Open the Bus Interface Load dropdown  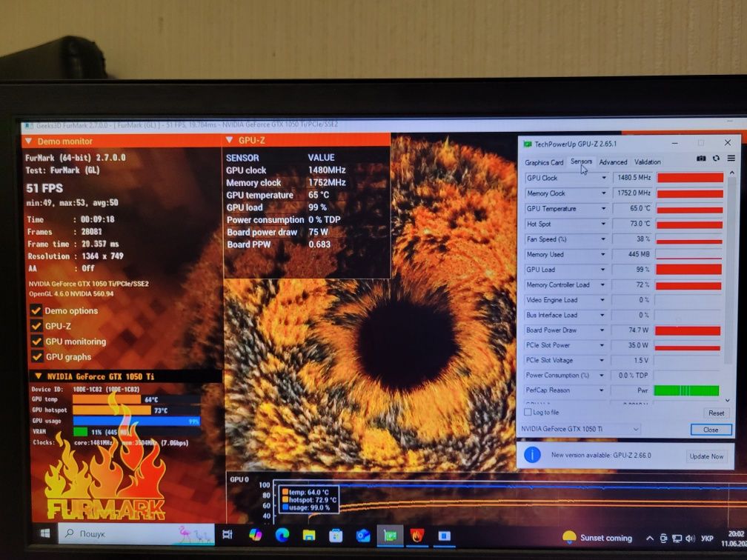point(602,316)
